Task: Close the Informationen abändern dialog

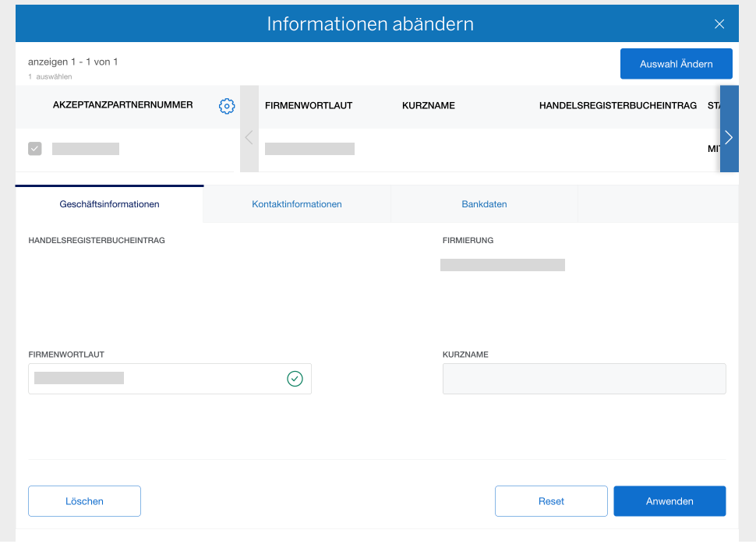Action: pos(719,23)
